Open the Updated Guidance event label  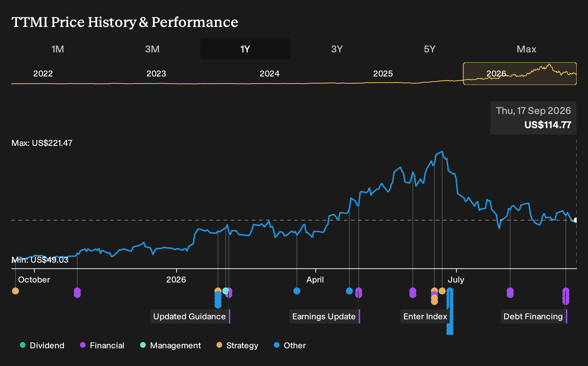pos(190,316)
